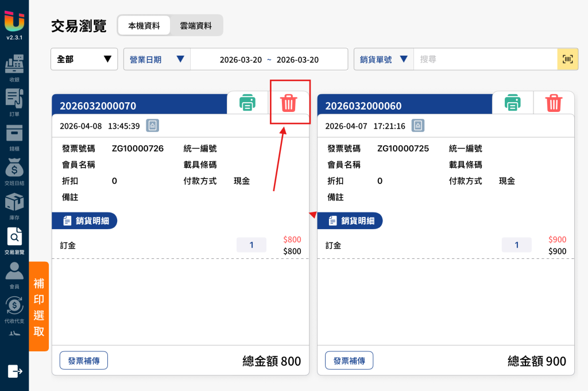
Task: Click the barcode scan icon in search
Action: [x=567, y=59]
